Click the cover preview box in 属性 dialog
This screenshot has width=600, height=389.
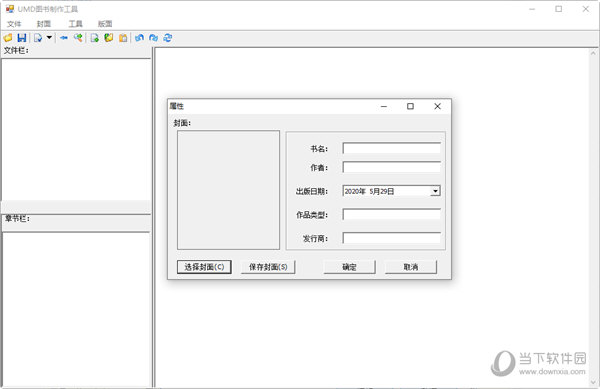(228, 190)
